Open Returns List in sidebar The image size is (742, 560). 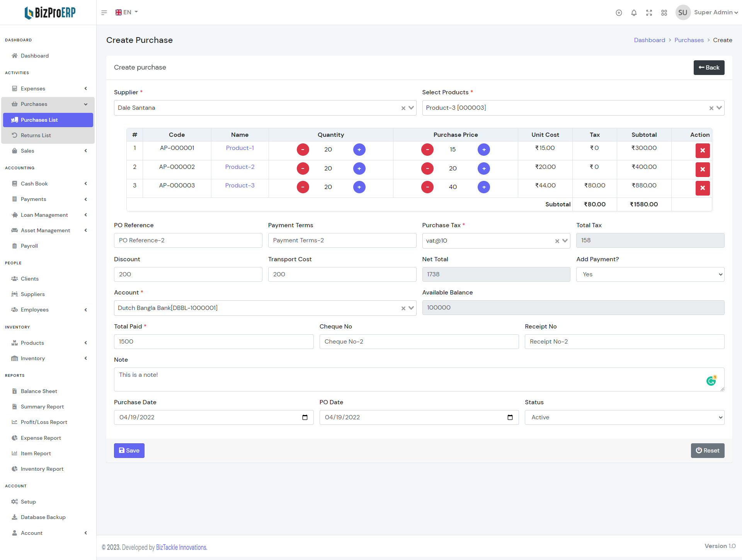point(36,135)
